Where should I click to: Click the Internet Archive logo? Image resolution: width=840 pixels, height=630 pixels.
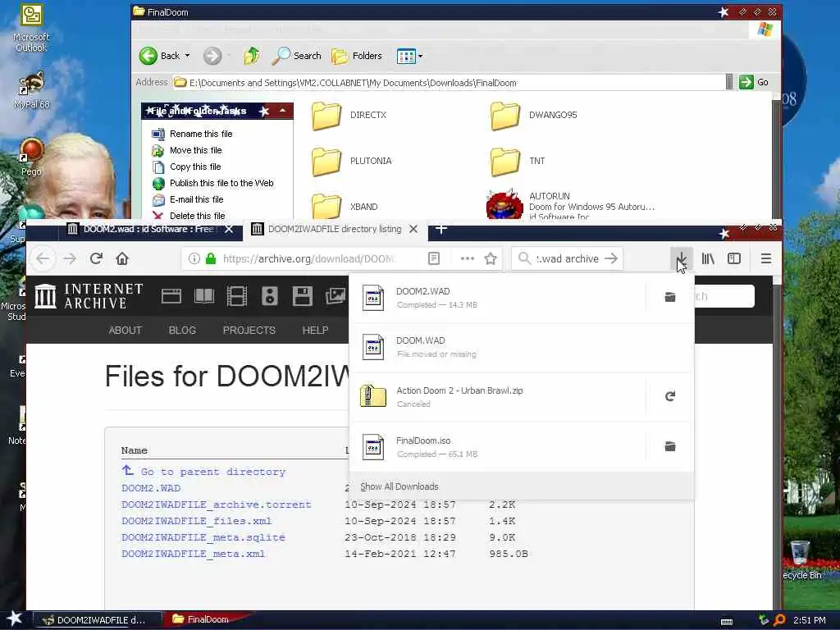point(89,295)
